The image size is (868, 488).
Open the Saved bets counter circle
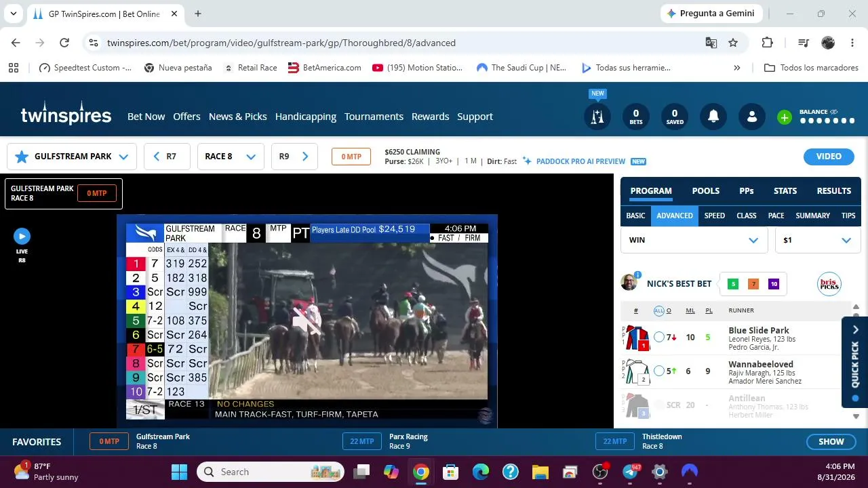pos(675,117)
